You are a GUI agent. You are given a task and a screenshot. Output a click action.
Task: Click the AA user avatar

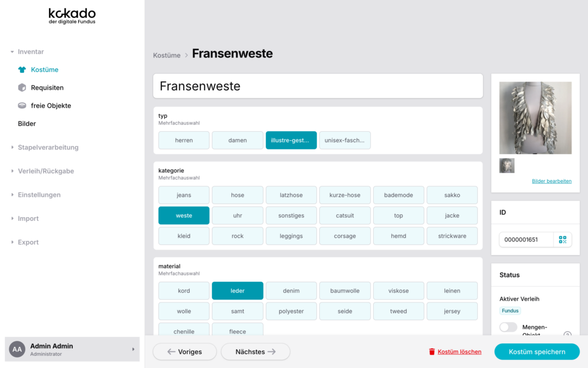pos(17,349)
